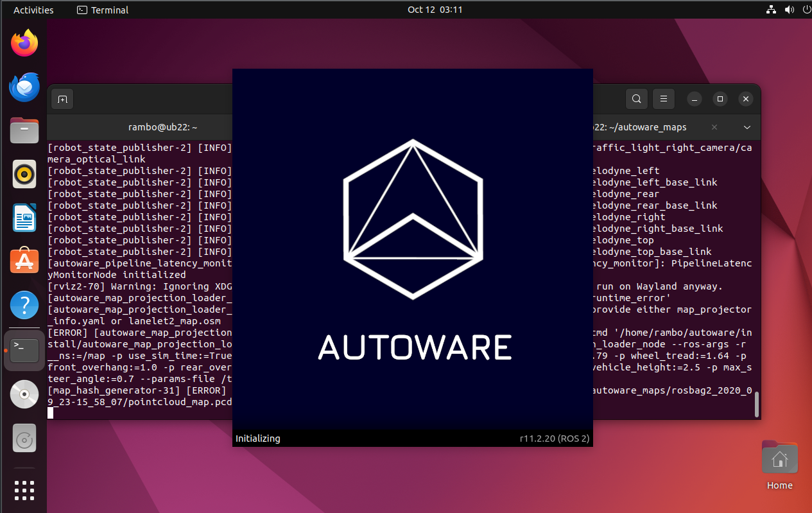This screenshot has width=812, height=513.
Task: Open the Activities overview
Action: (33, 10)
